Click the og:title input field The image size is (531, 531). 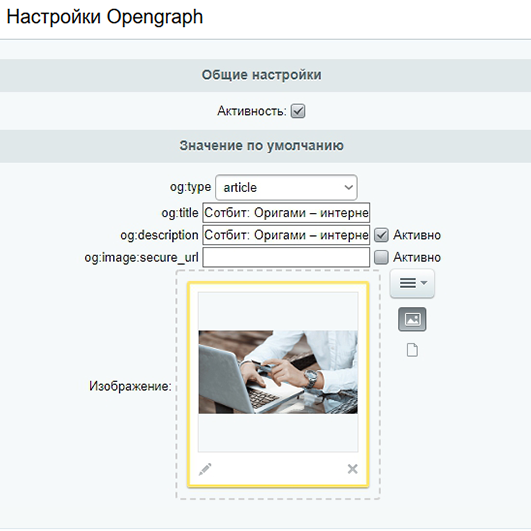(286, 213)
